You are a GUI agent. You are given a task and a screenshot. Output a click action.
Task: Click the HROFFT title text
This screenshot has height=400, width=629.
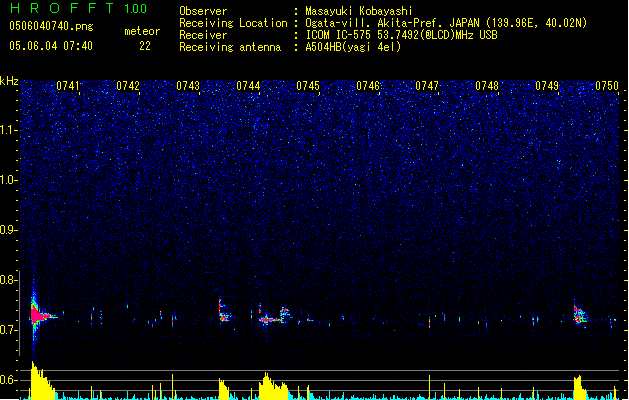(62, 8)
